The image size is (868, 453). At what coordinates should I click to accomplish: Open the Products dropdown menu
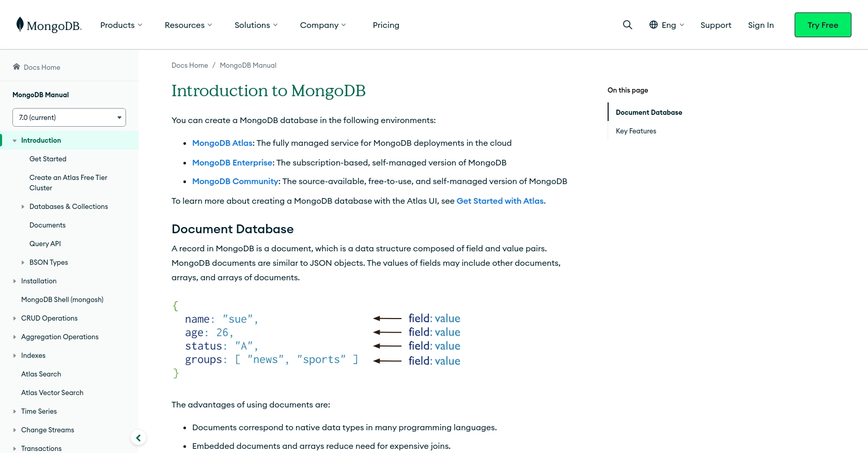pyautogui.click(x=121, y=25)
